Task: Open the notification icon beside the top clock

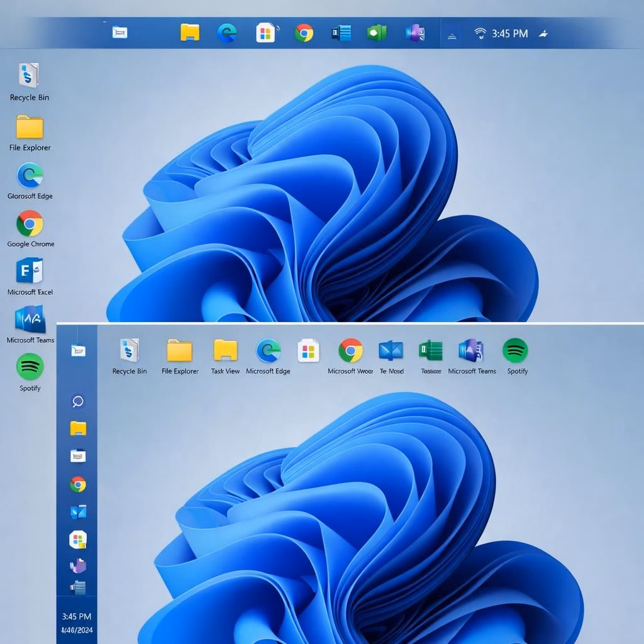Action: pos(543,34)
